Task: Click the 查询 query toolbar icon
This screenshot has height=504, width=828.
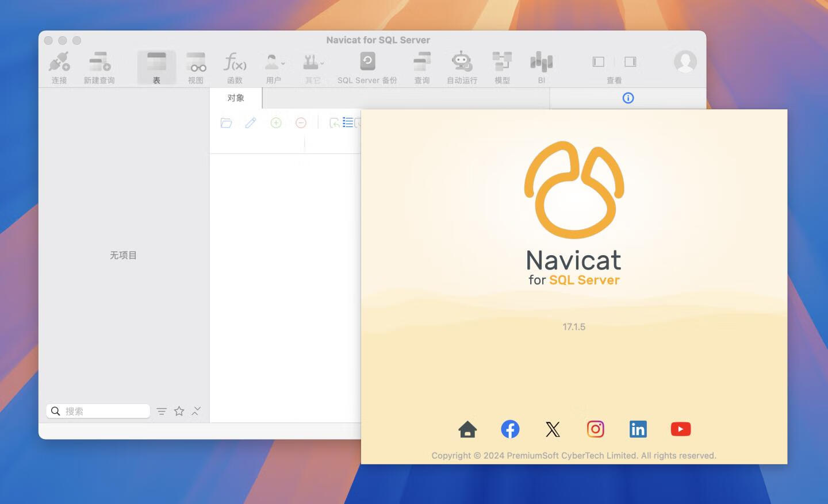Action: 422,61
